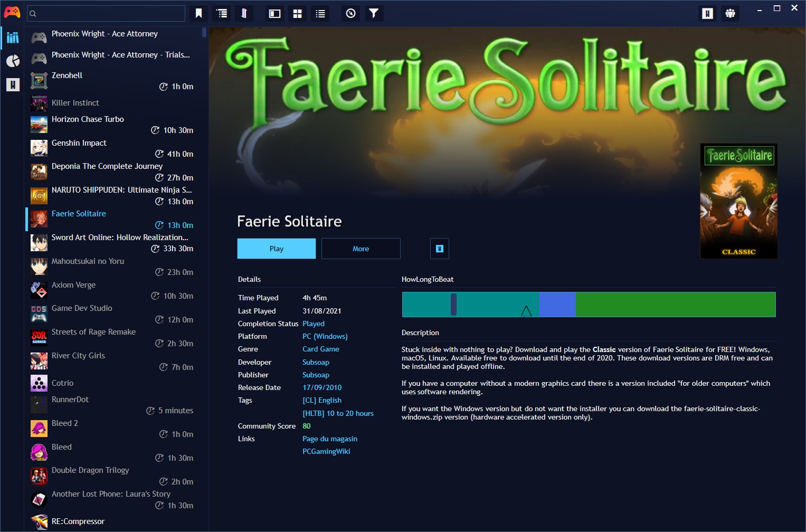This screenshot has height=532, width=806.
Task: Click the Developer Subsoap link
Action: (x=316, y=362)
